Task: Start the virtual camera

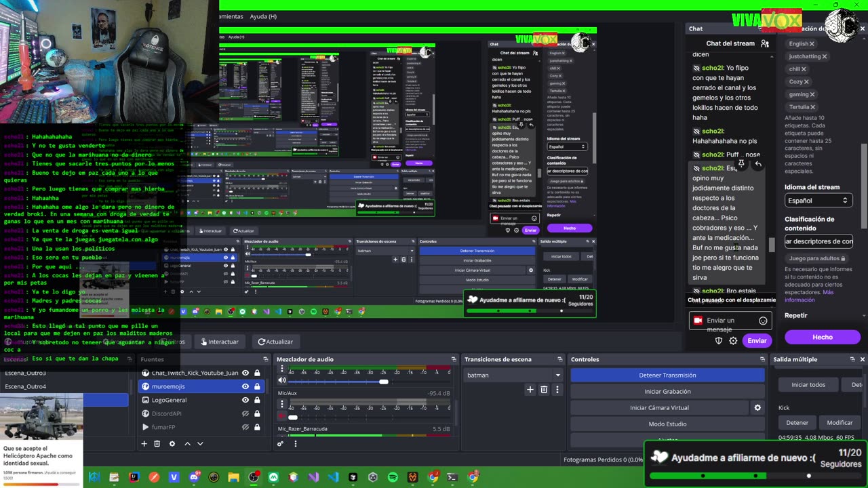Action: pyautogui.click(x=659, y=407)
